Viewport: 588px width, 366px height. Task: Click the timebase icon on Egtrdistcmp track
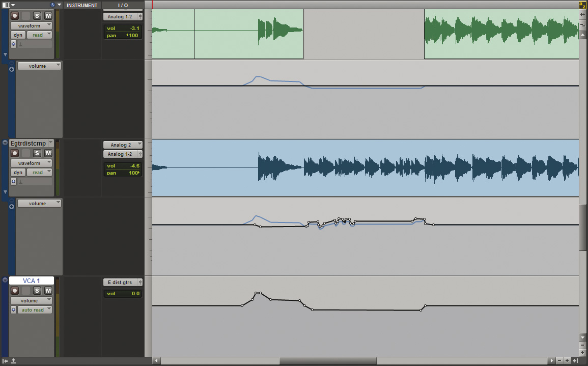(14, 182)
